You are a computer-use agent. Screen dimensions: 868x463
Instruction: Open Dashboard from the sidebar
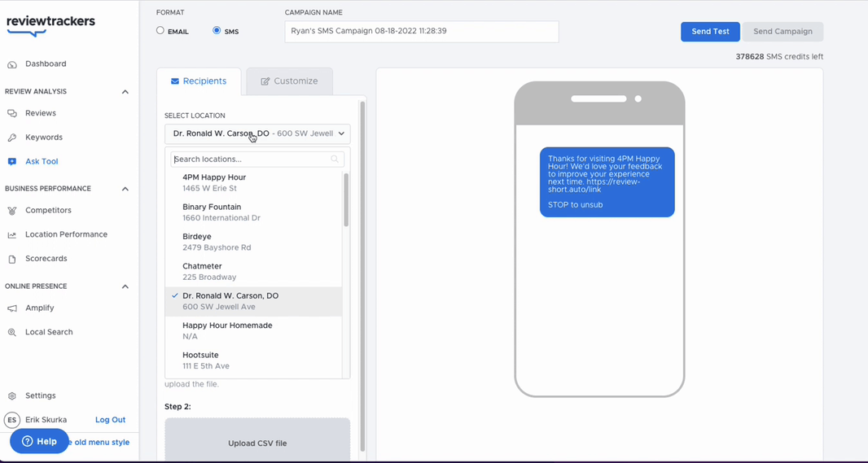(46, 64)
